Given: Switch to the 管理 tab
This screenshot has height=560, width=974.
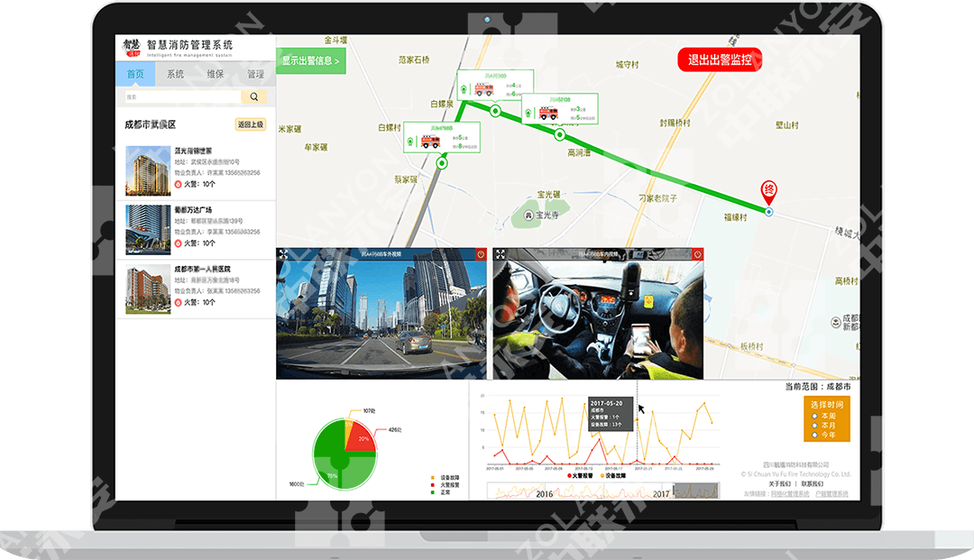Looking at the screenshot, I should click(255, 75).
